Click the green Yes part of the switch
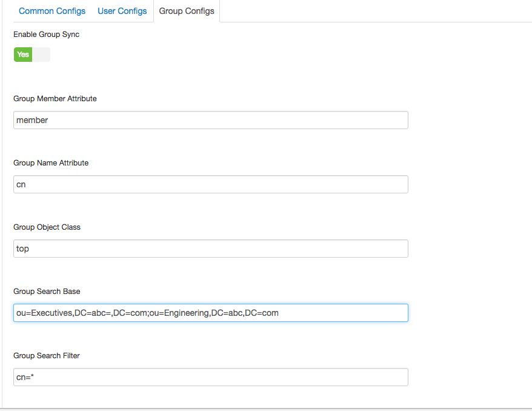Viewport: 532px width, 411px height. pyautogui.click(x=23, y=55)
